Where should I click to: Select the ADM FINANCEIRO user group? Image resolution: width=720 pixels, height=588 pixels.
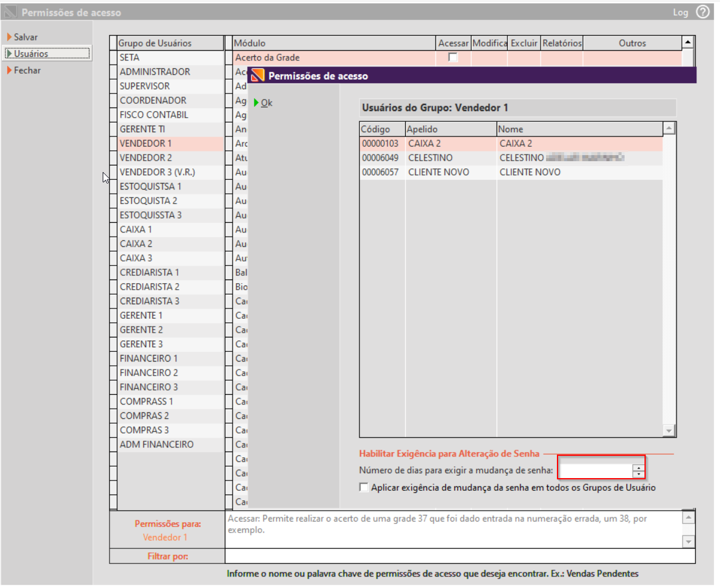tap(170, 444)
